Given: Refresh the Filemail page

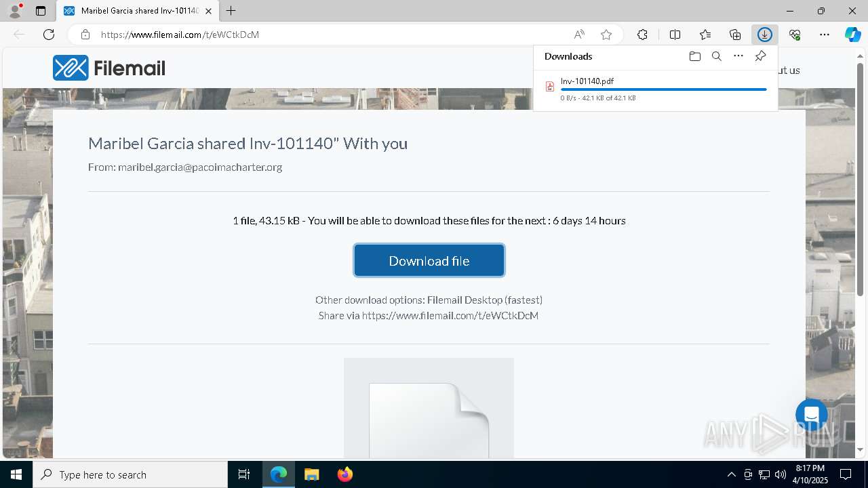Looking at the screenshot, I should 49,35.
